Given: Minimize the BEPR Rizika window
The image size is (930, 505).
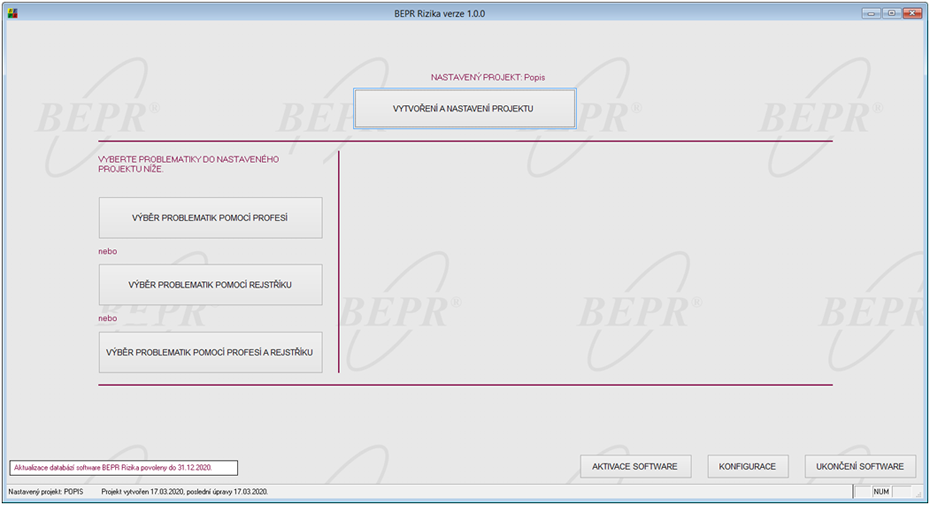Looking at the screenshot, I should 871,13.
